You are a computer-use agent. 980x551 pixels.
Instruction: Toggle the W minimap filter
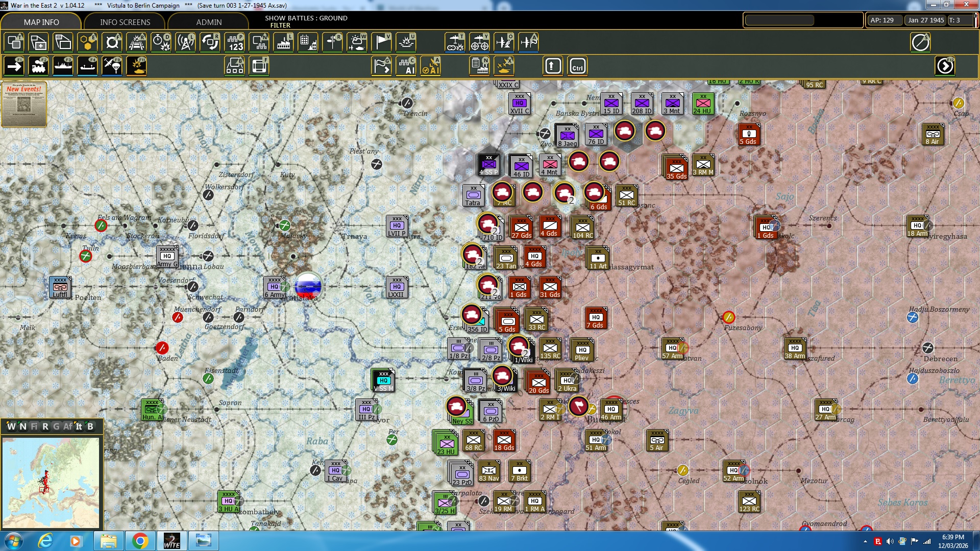pyautogui.click(x=11, y=427)
